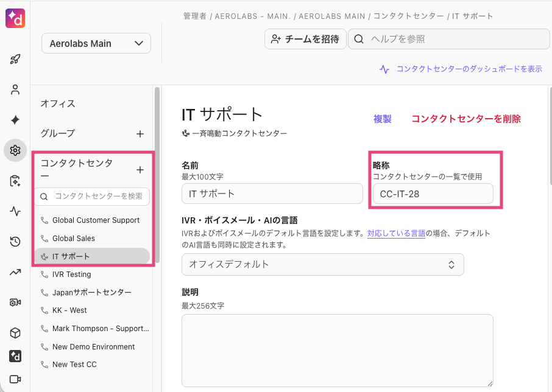Click the phone icon beside IVR Testing
Viewport: 552px width, 392px height.
44,275
